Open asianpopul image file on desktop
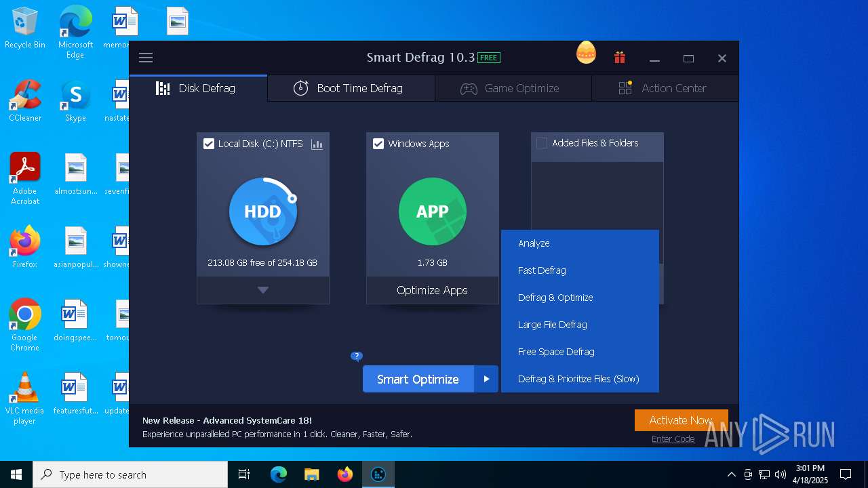 click(x=75, y=247)
